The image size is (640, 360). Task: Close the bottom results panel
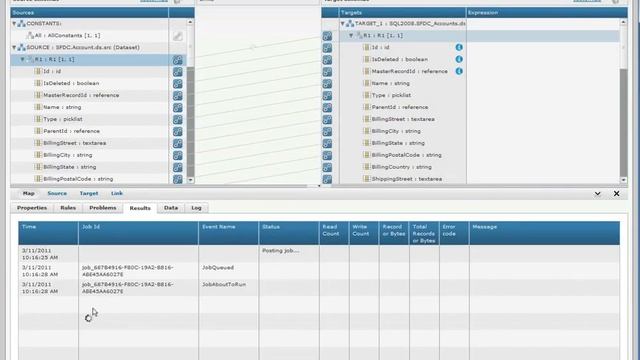click(616, 193)
